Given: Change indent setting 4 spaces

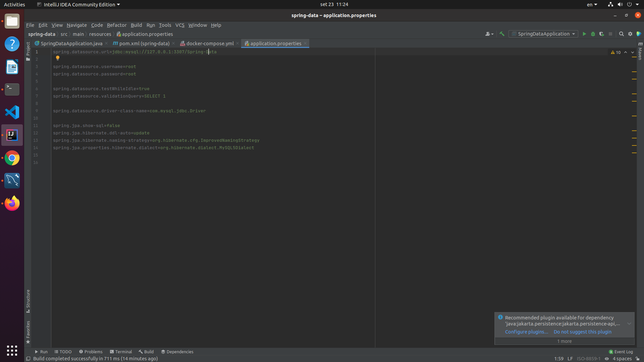Looking at the screenshot, I should coord(622,359).
